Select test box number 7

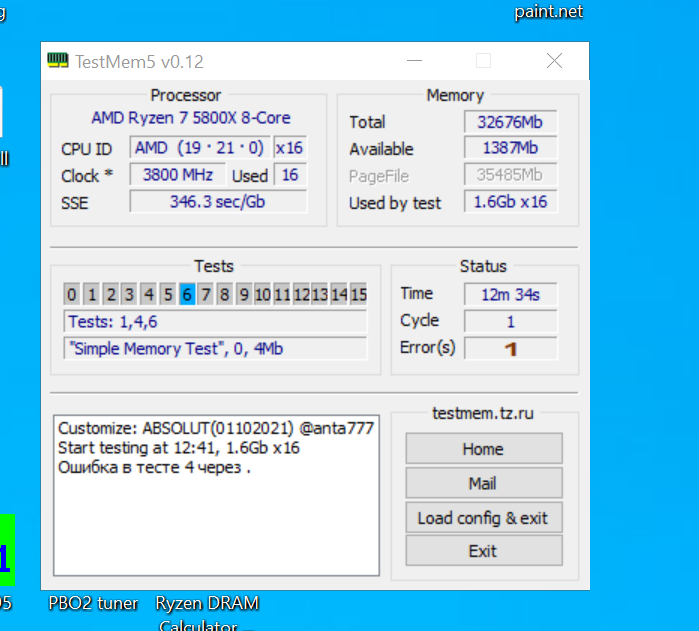[x=206, y=294]
